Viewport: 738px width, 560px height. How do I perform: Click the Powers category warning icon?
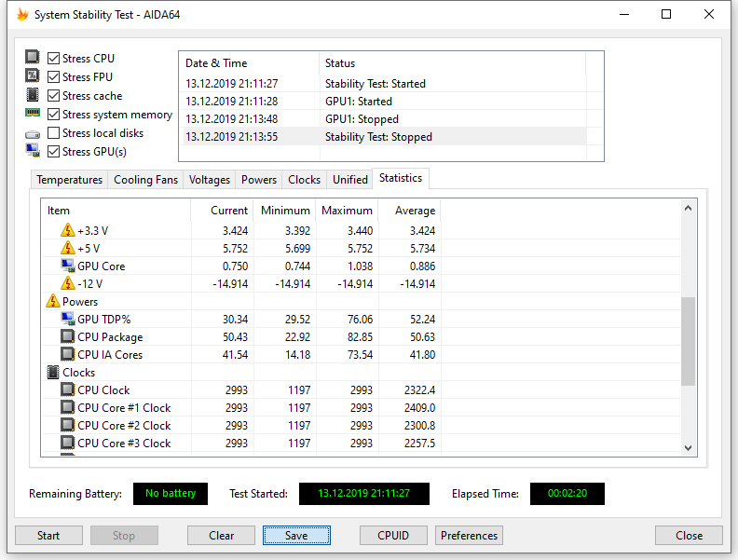tap(53, 301)
